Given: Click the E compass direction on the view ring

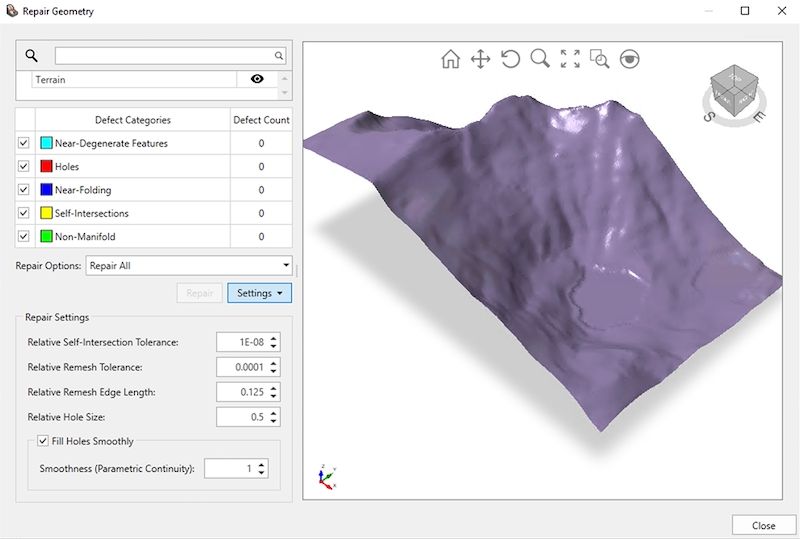Looking at the screenshot, I should 759,117.
